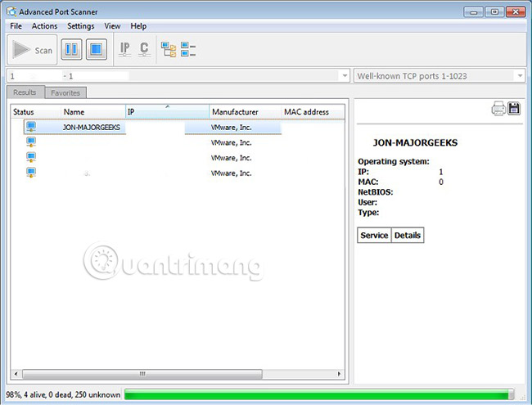
Task: Click the Service column header in details
Action: click(374, 235)
